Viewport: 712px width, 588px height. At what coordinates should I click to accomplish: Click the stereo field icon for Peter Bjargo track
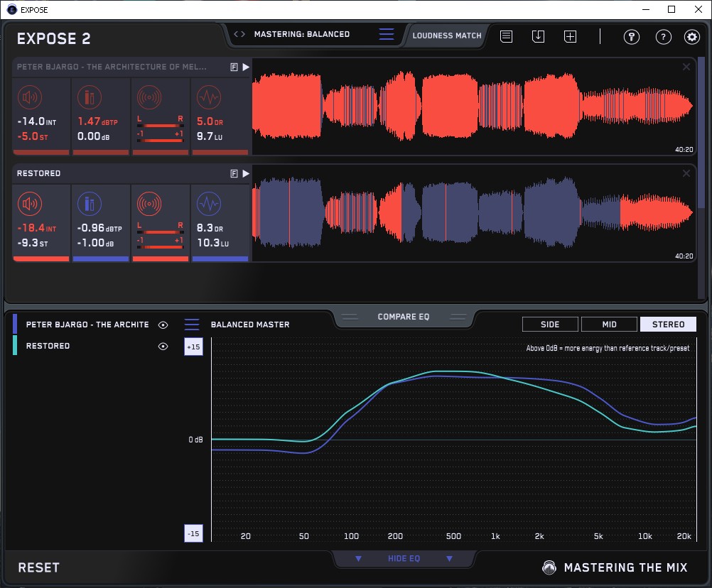[149, 97]
